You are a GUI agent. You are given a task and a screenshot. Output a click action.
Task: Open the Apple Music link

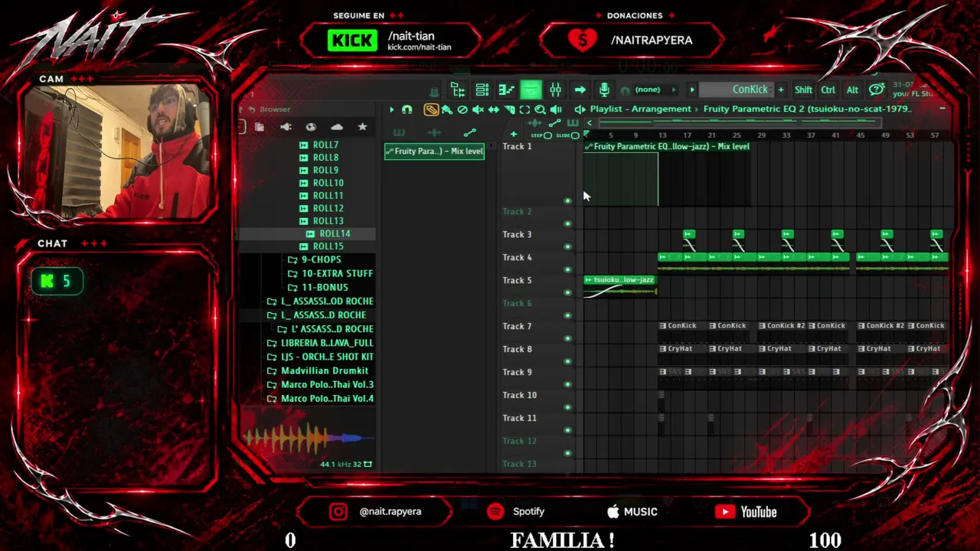tap(632, 512)
